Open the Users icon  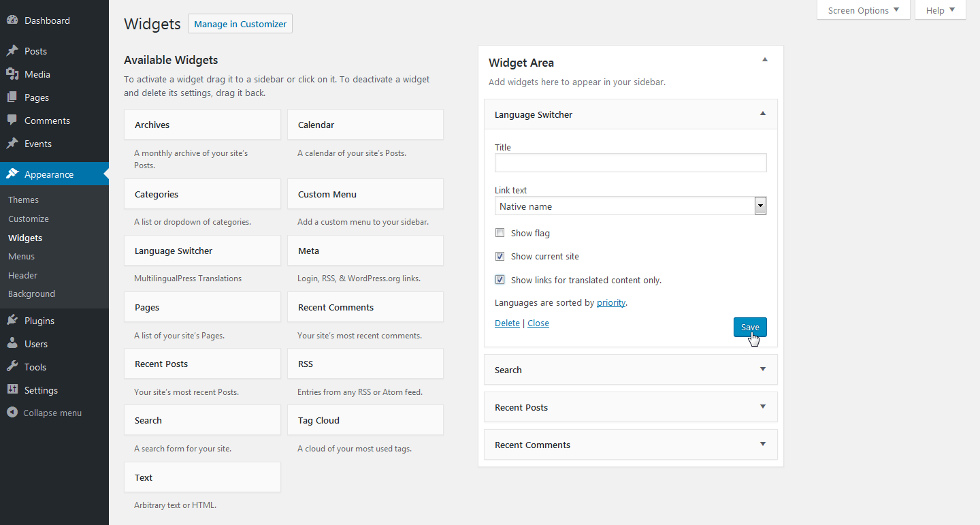tap(13, 343)
